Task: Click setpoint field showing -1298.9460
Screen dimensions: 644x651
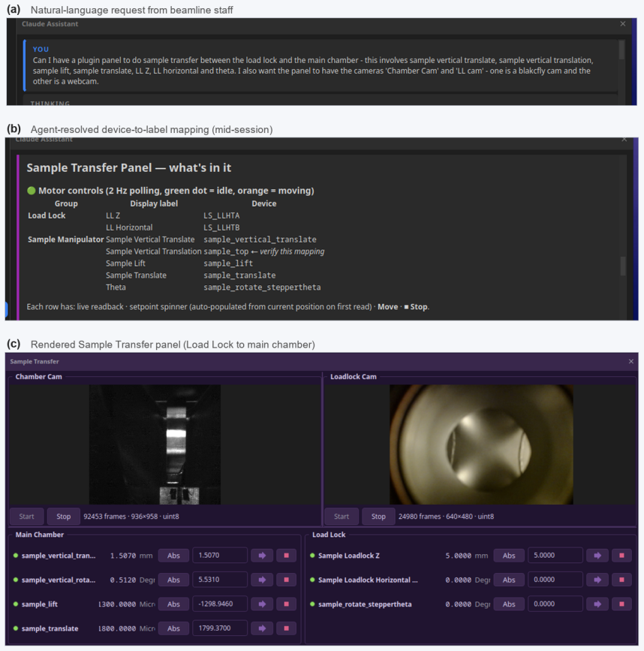Action: point(220,604)
